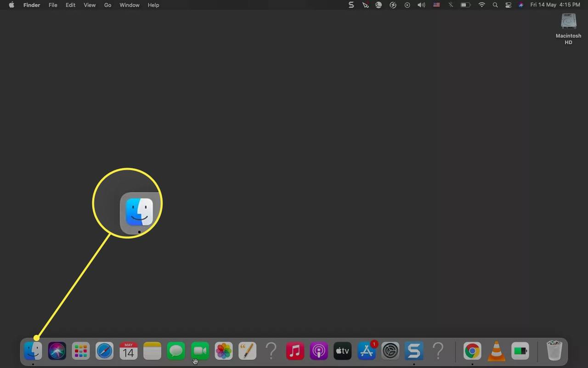Open the Notes app in the Dock
The width and height of the screenshot is (588, 368).
pos(152,351)
